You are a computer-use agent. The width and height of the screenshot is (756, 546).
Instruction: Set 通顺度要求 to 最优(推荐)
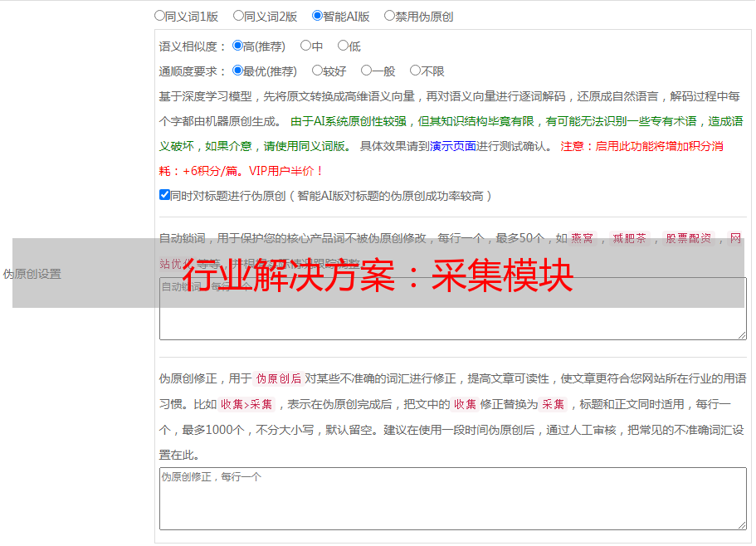click(237, 71)
